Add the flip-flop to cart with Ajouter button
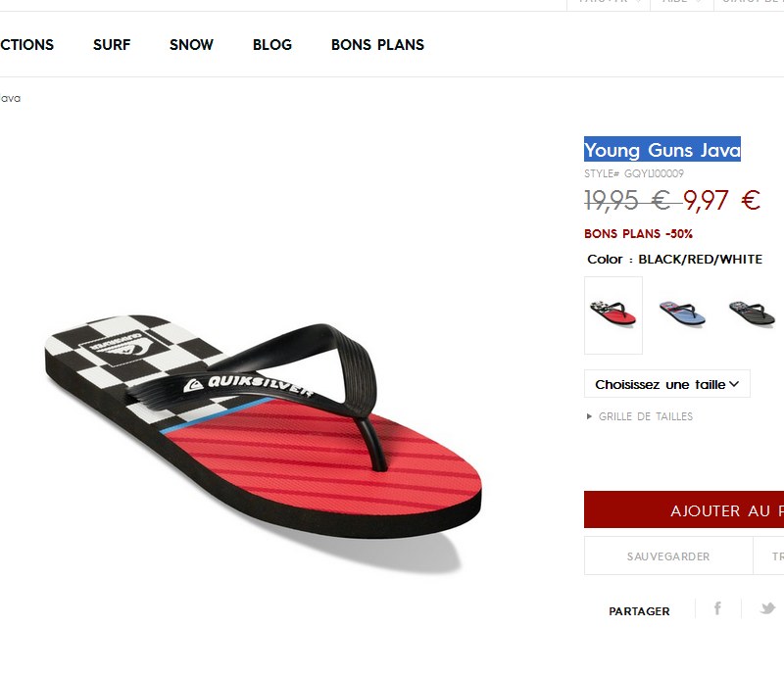The width and height of the screenshot is (784, 676). (x=684, y=509)
